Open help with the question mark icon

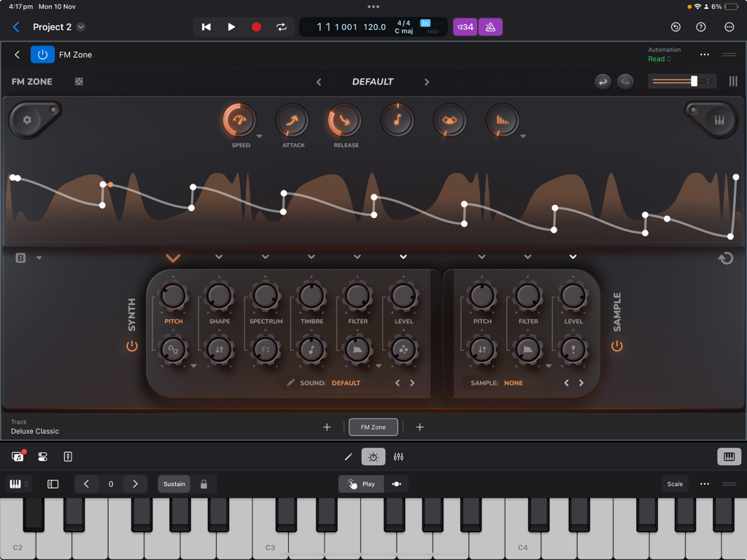701,26
